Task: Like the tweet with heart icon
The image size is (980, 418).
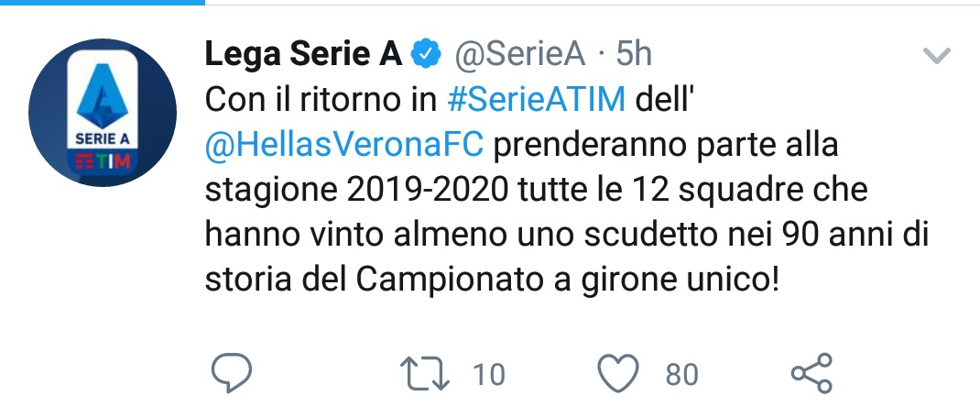Action: [x=618, y=374]
